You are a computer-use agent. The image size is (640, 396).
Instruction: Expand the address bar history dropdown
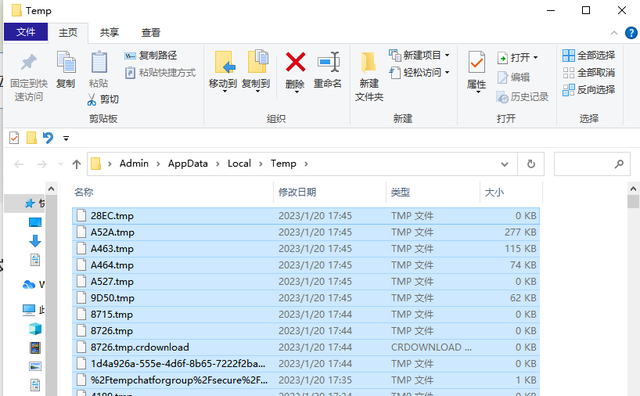[x=504, y=164]
